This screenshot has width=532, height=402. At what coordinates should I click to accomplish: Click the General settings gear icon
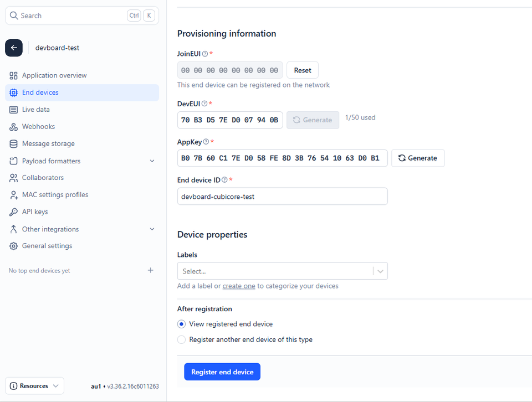tap(13, 246)
